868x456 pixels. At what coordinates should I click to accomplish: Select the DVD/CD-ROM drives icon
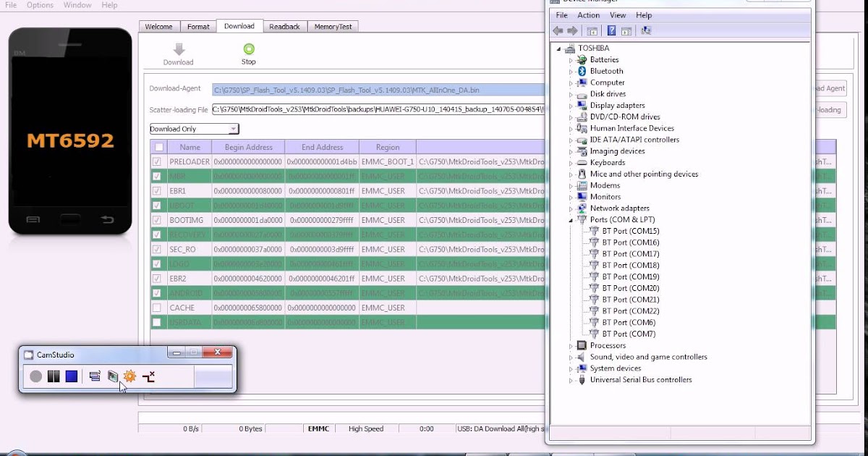coord(582,117)
